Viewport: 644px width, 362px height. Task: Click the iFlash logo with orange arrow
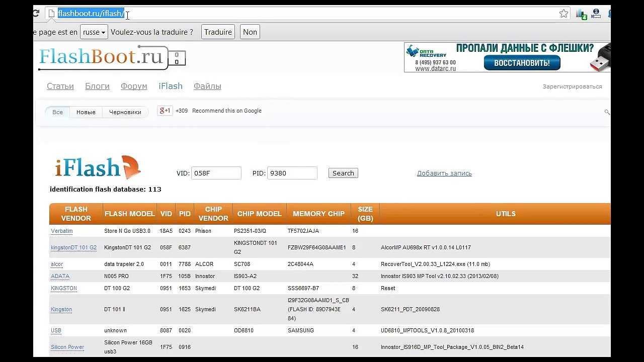click(98, 167)
